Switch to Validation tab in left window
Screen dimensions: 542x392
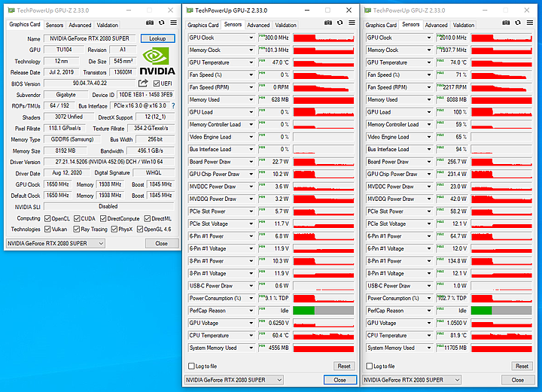(107, 26)
